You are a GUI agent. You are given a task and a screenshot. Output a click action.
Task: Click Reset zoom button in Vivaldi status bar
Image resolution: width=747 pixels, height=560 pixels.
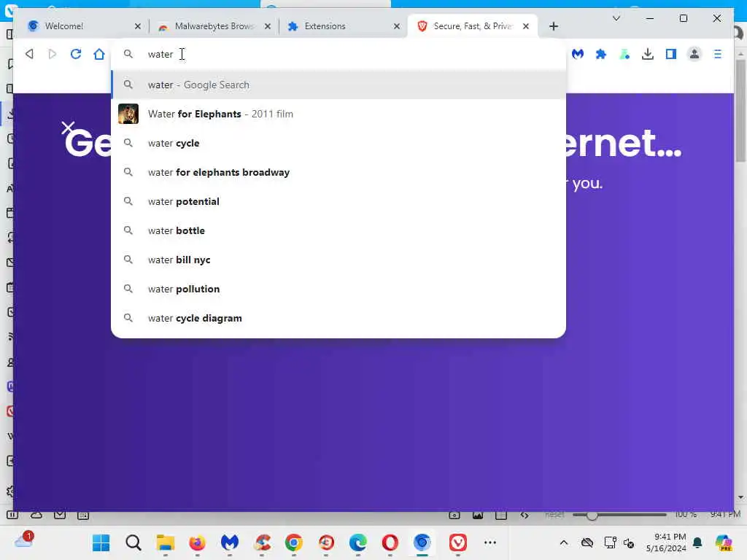coord(554,515)
